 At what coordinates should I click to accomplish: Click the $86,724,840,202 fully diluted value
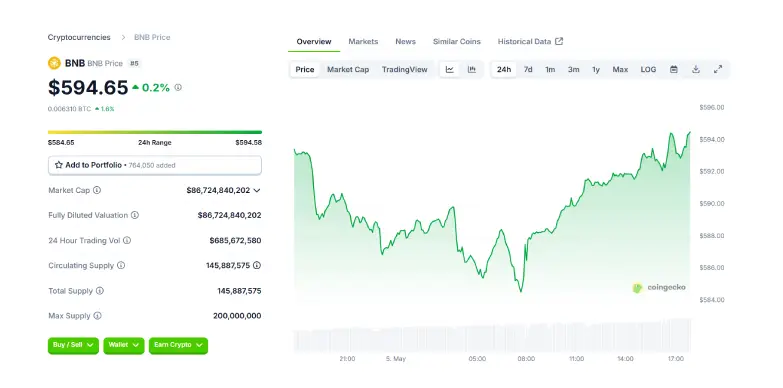coord(230,215)
